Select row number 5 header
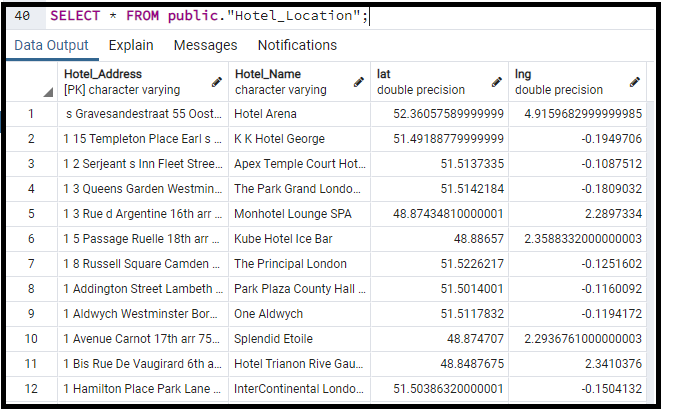674x418 pixels. 31,214
